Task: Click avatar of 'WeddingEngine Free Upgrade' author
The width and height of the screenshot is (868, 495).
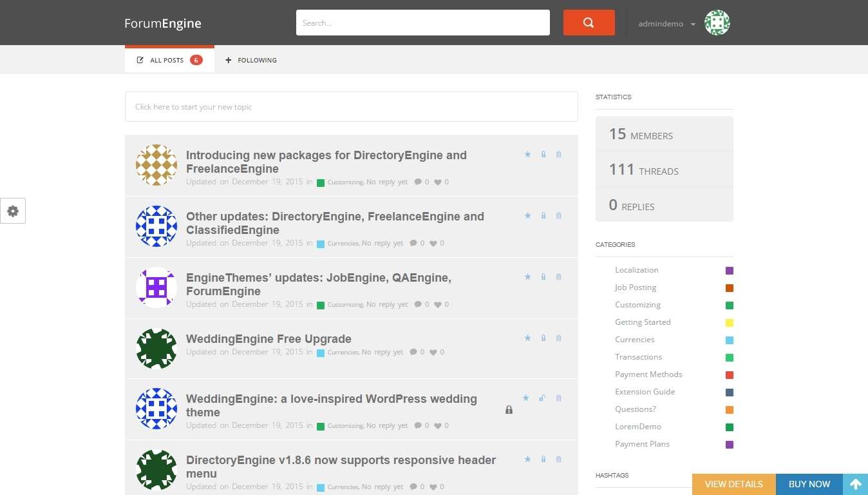Action: pos(156,349)
